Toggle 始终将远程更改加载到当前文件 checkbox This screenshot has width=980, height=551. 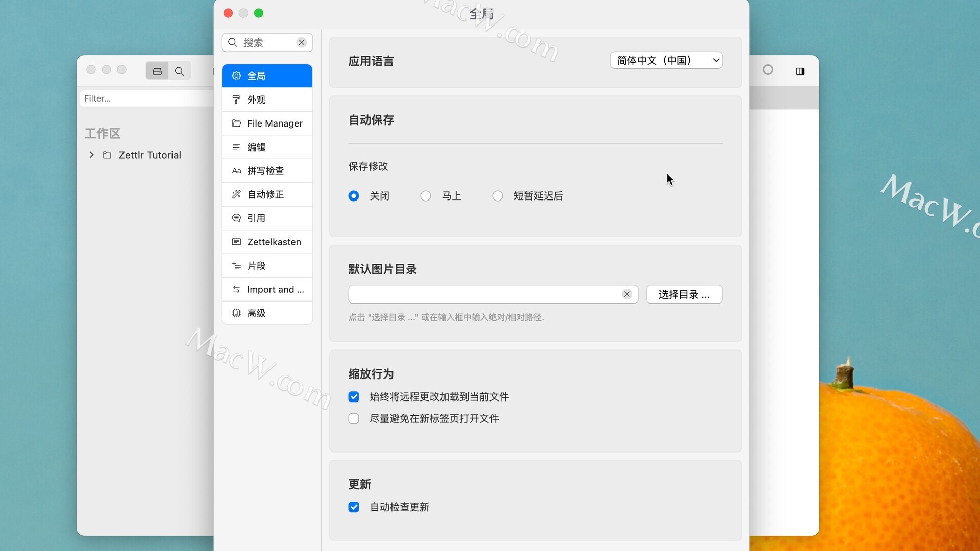(354, 397)
